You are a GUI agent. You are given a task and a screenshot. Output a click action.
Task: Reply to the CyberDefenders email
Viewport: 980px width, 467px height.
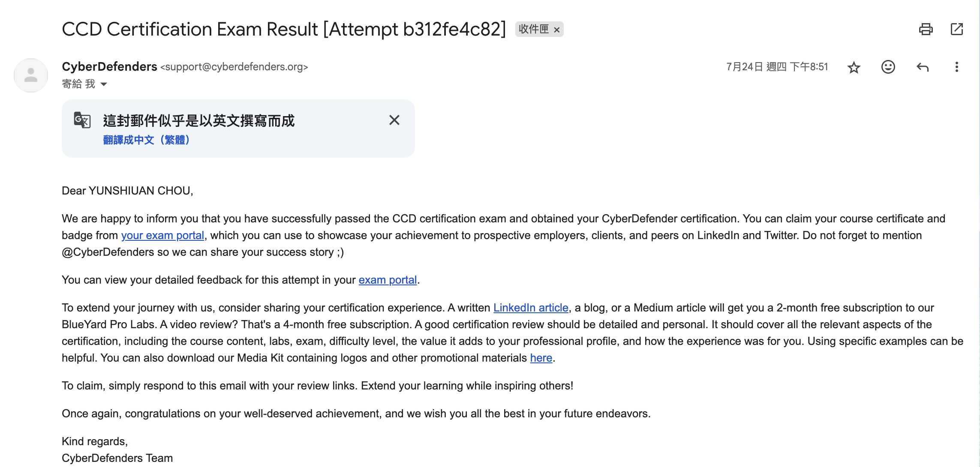[x=922, y=67]
